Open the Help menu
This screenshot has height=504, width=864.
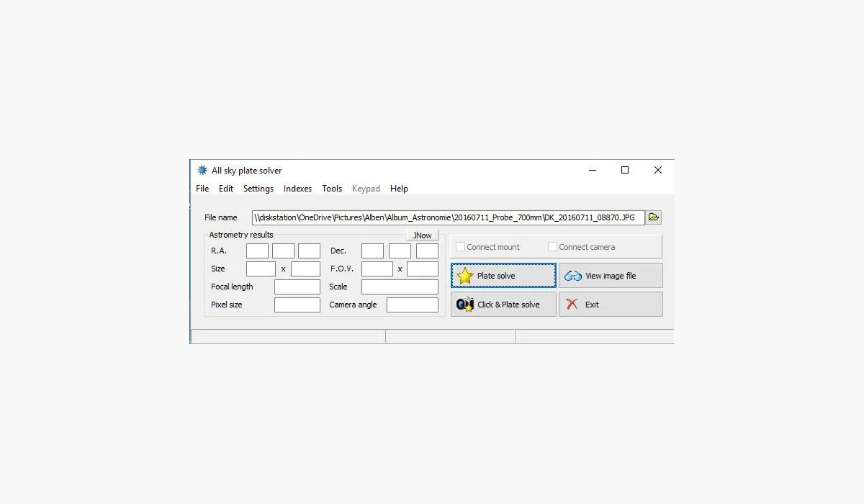pos(399,189)
